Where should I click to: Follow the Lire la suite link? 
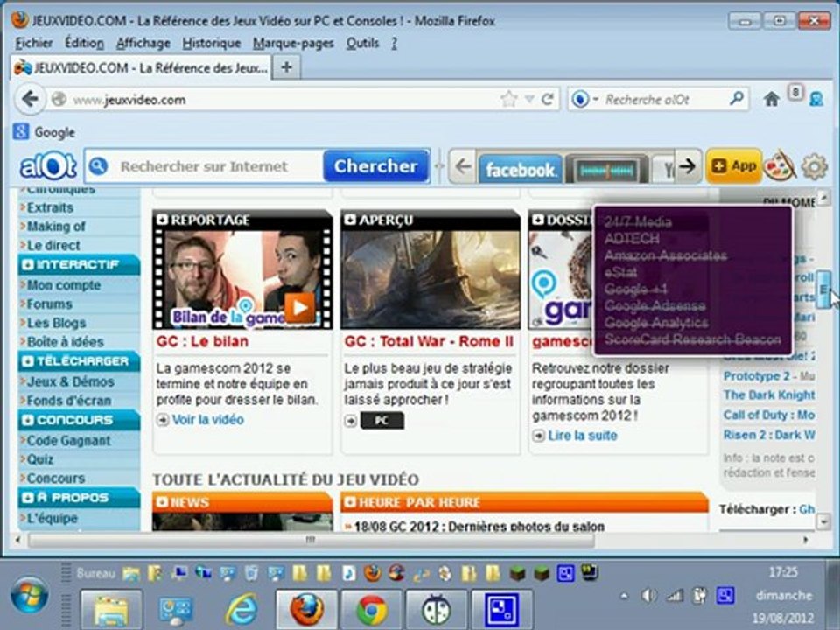tap(583, 436)
